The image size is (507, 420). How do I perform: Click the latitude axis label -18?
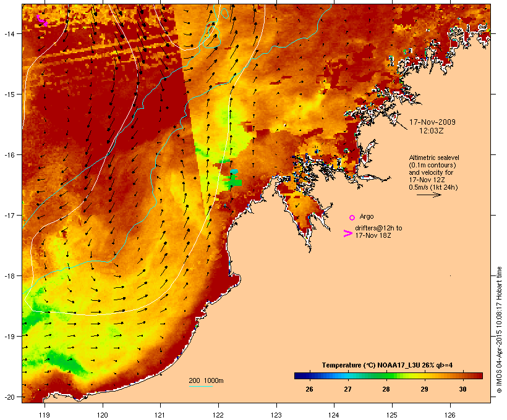(x=9, y=275)
